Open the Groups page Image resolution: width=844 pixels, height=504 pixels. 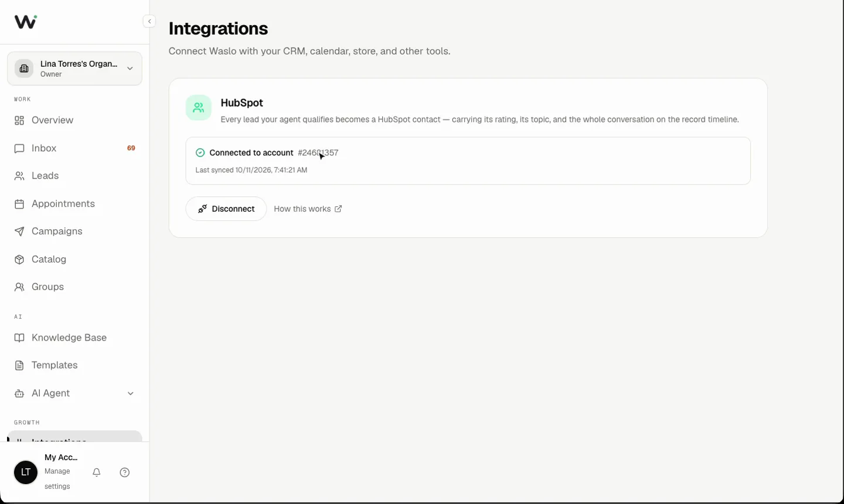coord(74,287)
